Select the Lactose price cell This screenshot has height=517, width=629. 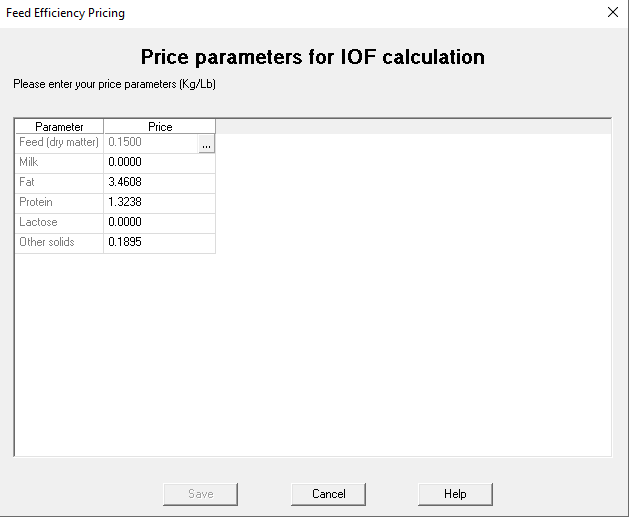tap(159, 223)
